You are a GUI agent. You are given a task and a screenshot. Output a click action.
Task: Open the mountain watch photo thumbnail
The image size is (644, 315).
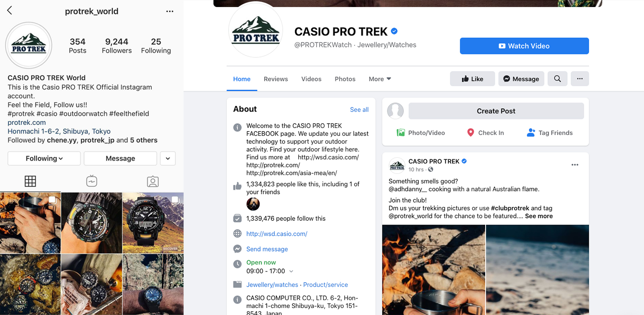(x=153, y=223)
